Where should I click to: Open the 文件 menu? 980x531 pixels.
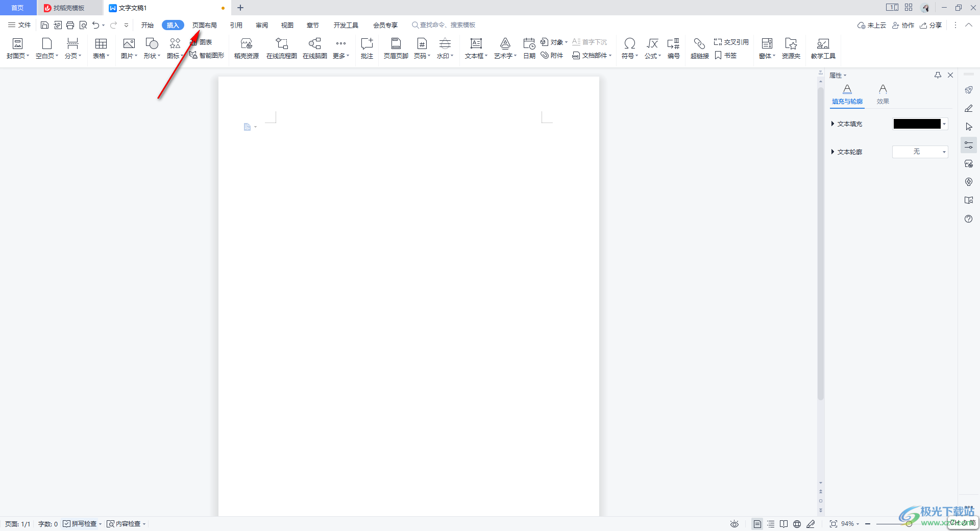(19, 25)
